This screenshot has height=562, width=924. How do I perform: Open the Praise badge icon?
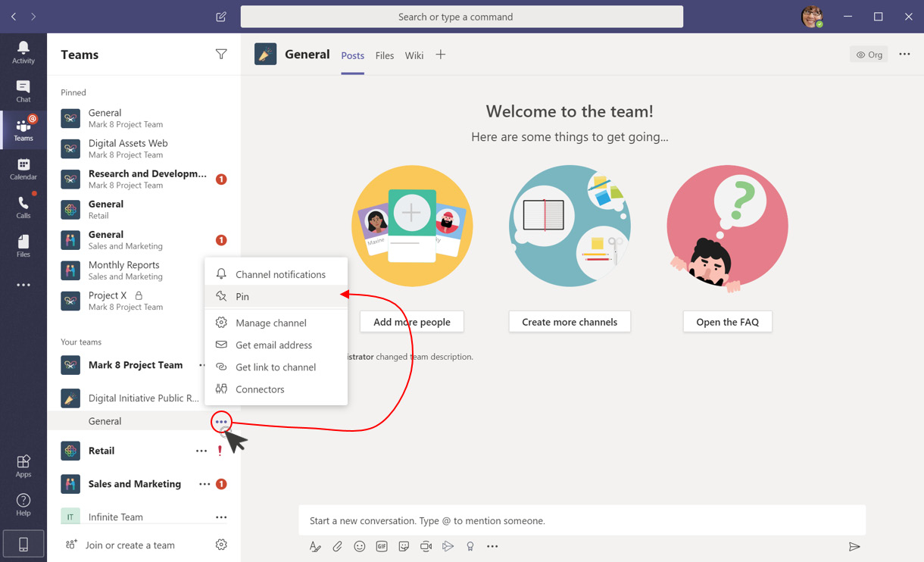[470, 546]
